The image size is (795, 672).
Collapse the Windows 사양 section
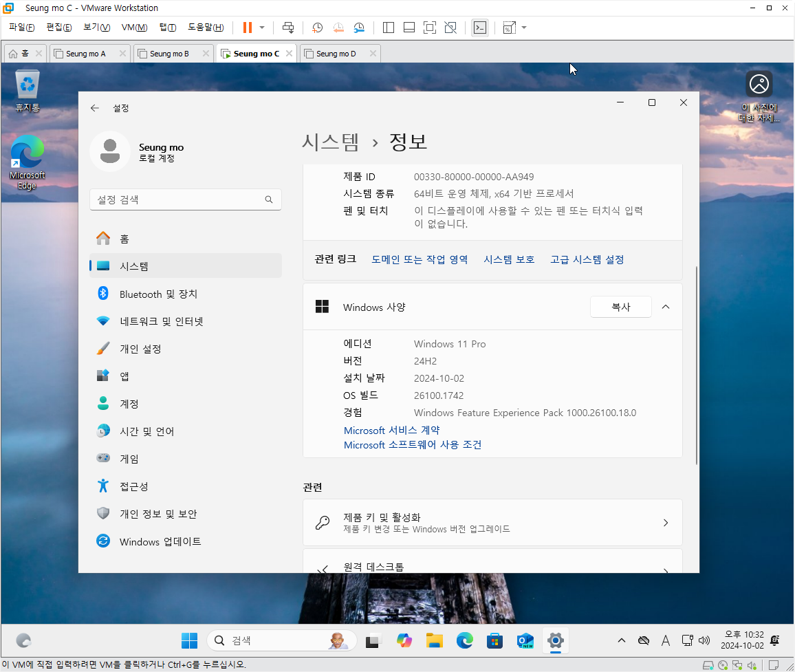666,307
